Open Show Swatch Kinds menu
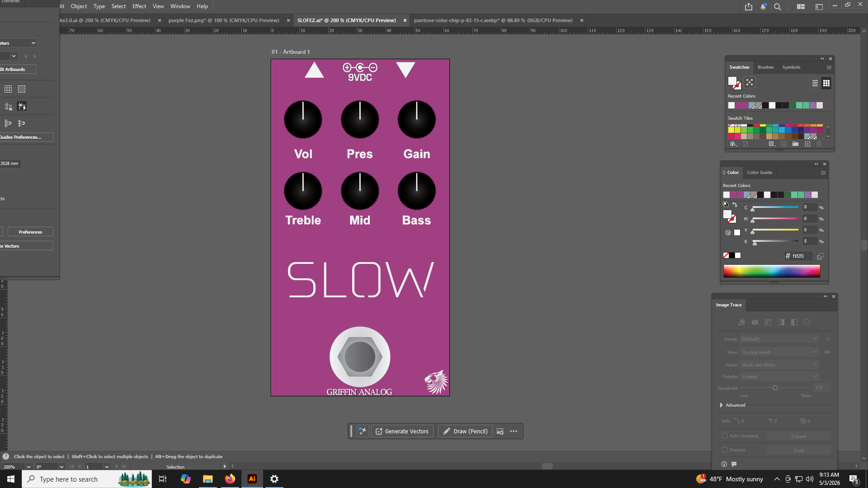868x488 pixels. pyautogui.click(x=772, y=144)
